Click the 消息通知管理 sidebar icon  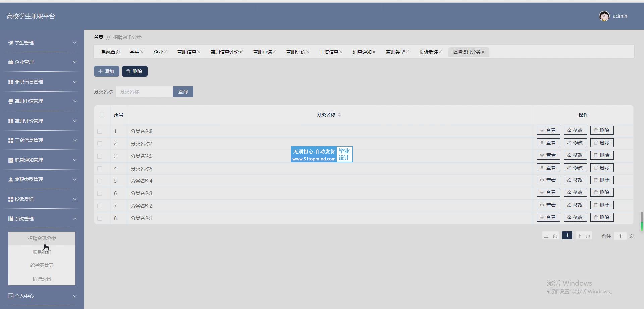(11, 160)
